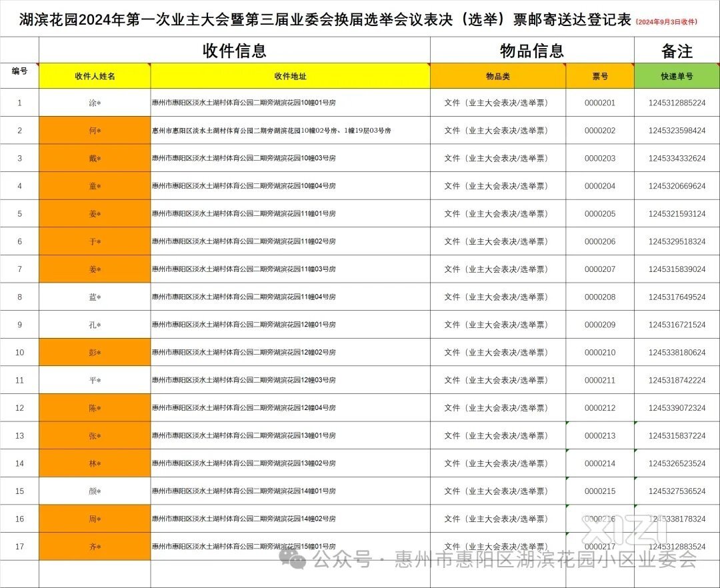This screenshot has height=588, width=720.
Task: Click ticket number 0000201
Action: pos(600,103)
